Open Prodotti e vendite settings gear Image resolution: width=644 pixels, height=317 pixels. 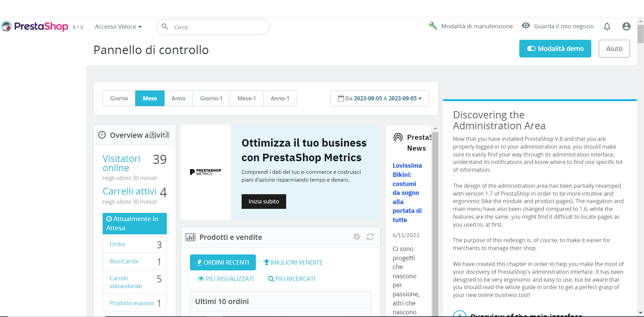click(356, 236)
